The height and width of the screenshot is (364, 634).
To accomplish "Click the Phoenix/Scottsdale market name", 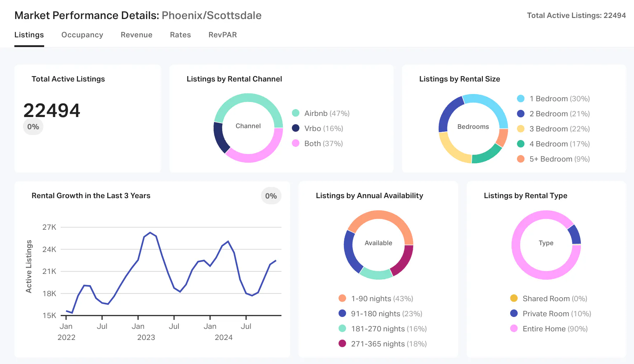I will tap(212, 15).
